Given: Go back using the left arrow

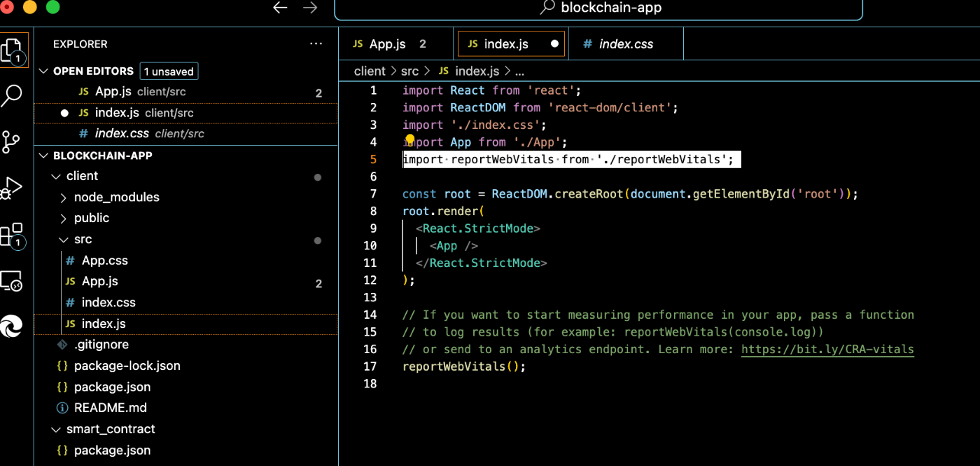Looking at the screenshot, I should tap(280, 8).
